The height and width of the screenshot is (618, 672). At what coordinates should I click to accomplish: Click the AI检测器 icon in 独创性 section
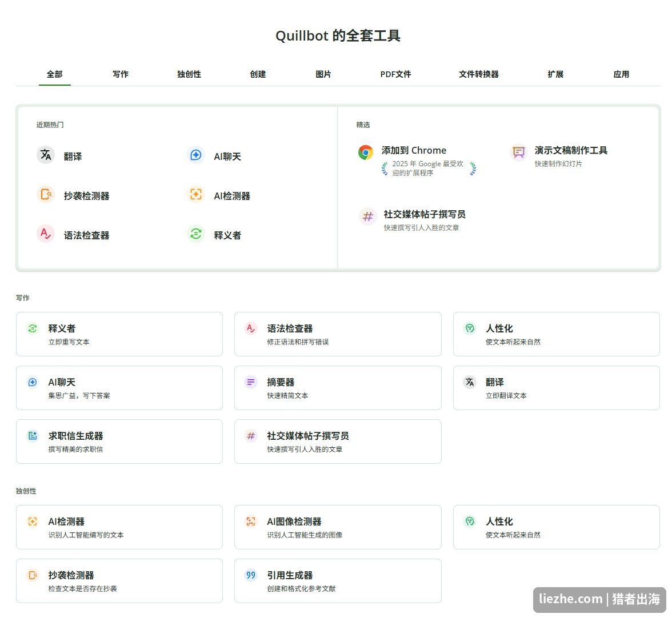click(33, 521)
